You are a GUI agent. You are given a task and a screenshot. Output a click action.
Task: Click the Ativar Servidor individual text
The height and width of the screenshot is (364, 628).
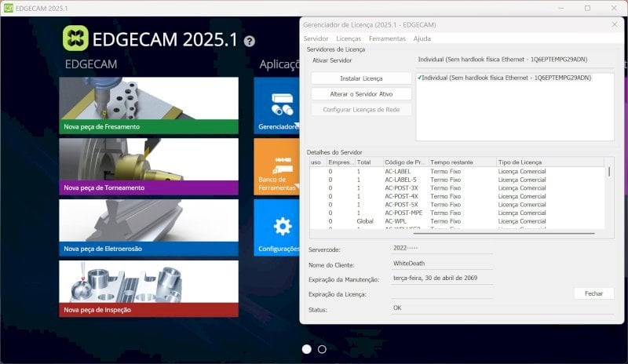502,60
